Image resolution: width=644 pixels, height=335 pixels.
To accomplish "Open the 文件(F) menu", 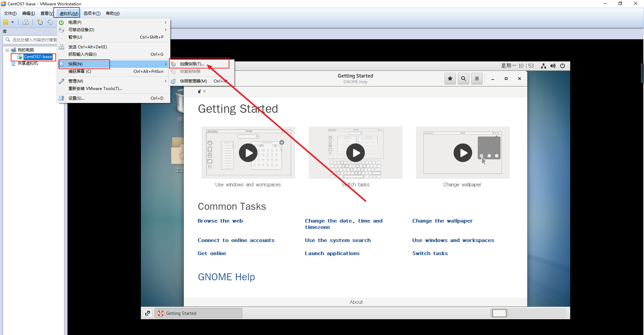I will tap(10, 13).
